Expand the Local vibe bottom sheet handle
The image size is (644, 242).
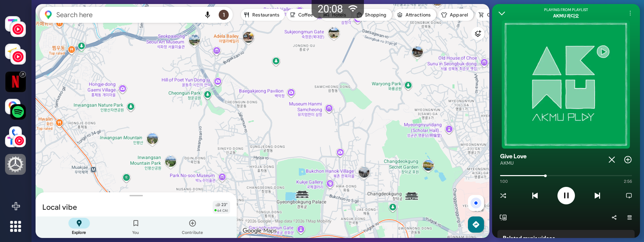(136, 196)
